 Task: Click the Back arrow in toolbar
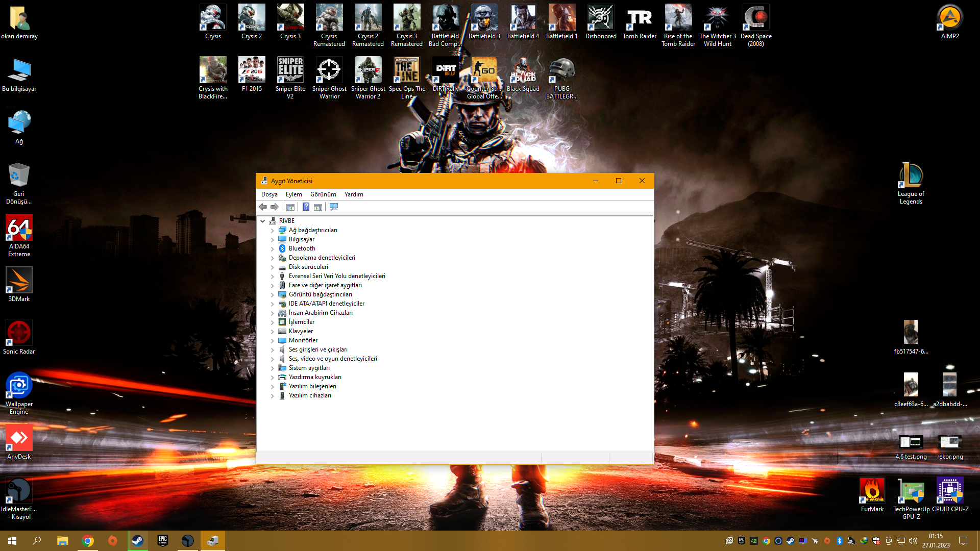pos(263,207)
